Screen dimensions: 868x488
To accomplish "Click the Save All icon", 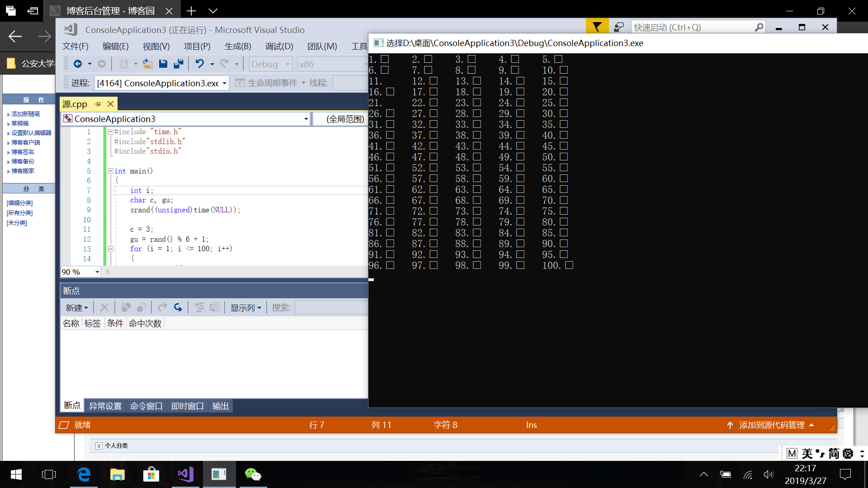I will coord(179,64).
